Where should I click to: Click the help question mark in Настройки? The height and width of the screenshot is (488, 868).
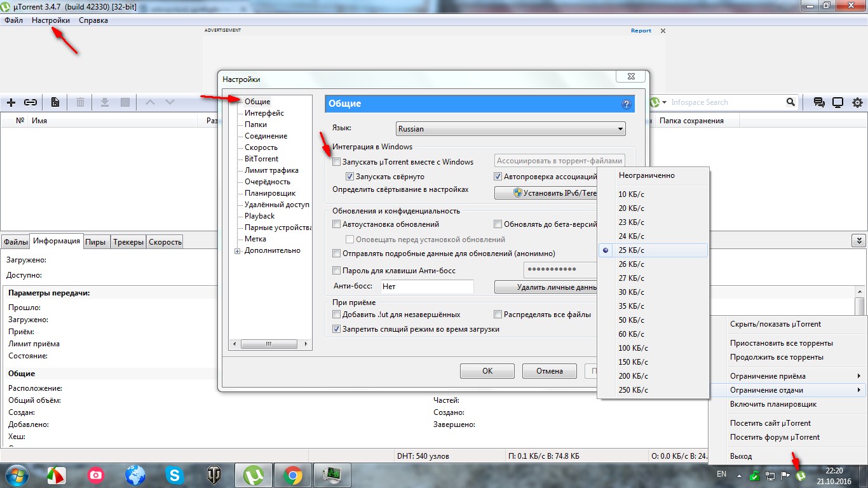point(626,104)
